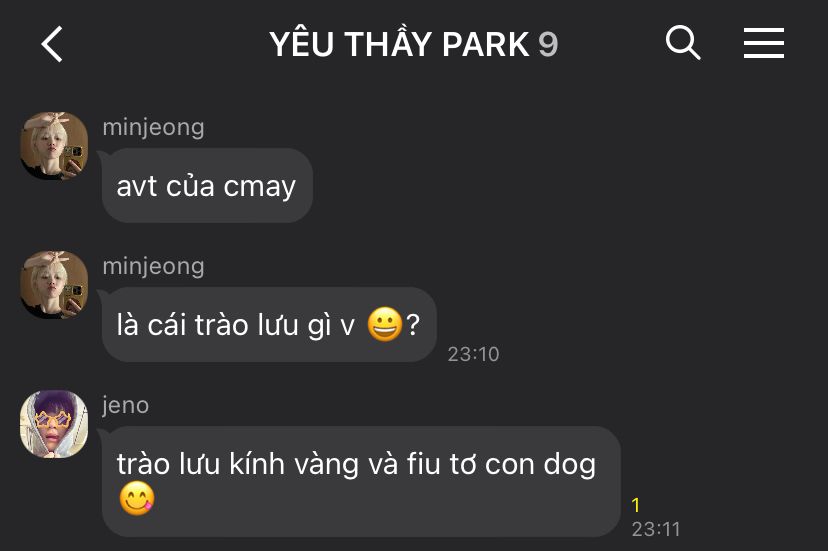Tap the minjeong name above 'là cái trào lưu'
The image size is (828, 551).
click(153, 267)
